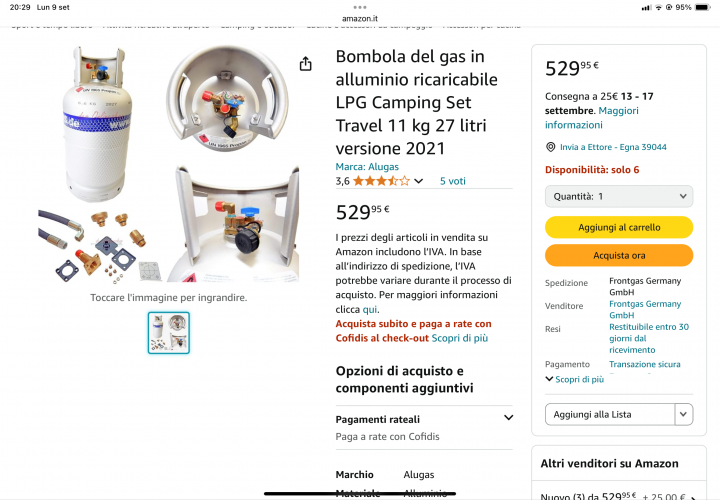Click the amazon.it address bar

click(359, 19)
